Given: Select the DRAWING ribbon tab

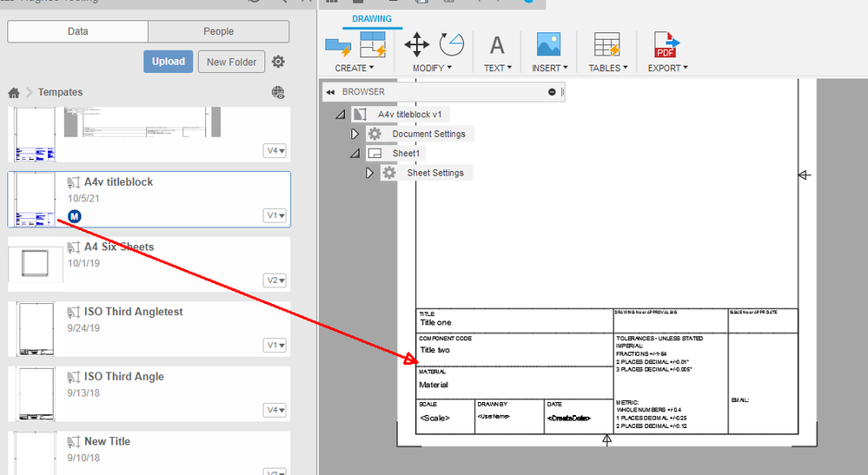Looking at the screenshot, I should 372,19.
